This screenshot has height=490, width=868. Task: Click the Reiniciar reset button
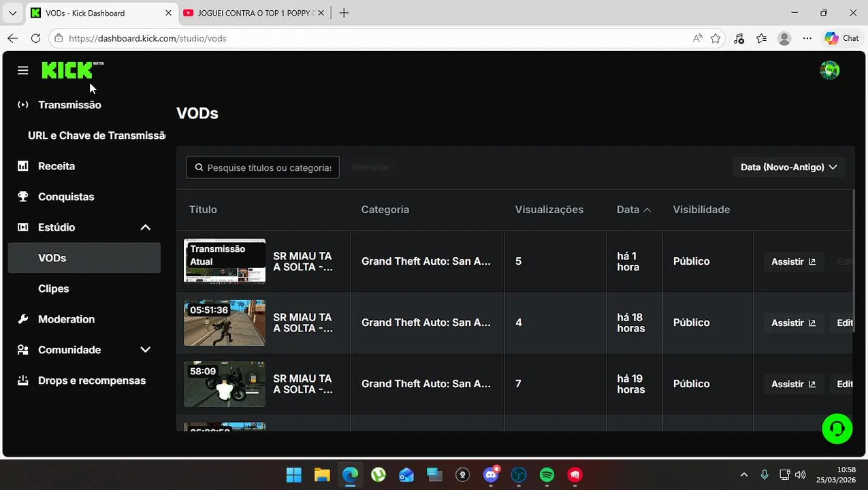(x=371, y=167)
